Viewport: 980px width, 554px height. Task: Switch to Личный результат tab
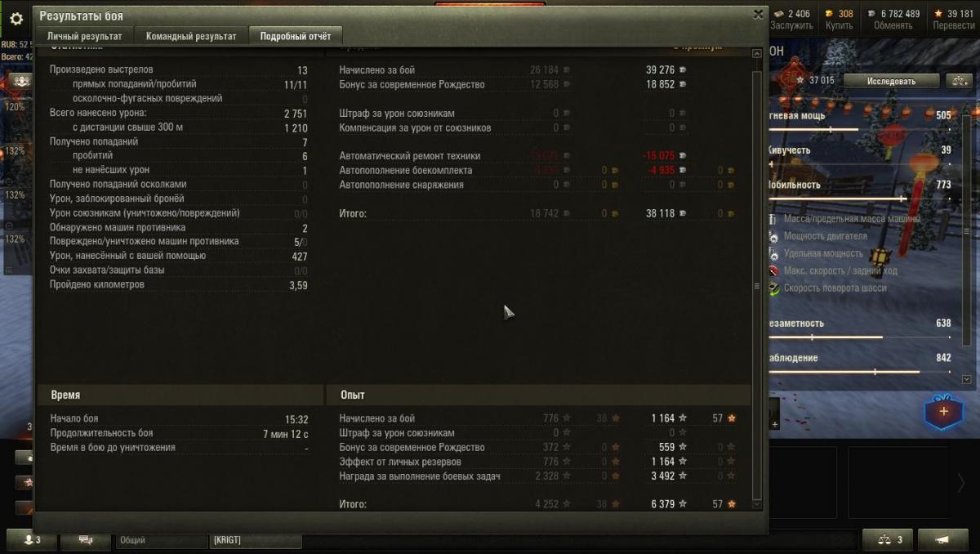tap(85, 36)
